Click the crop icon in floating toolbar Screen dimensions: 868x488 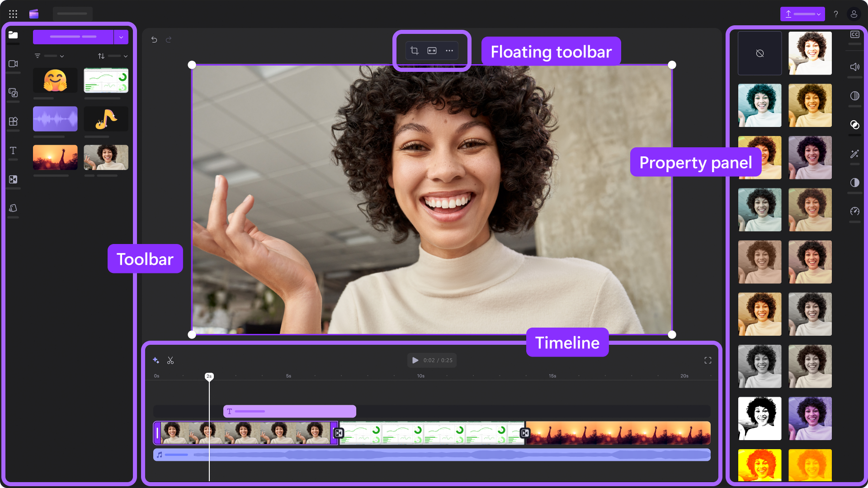[415, 51]
